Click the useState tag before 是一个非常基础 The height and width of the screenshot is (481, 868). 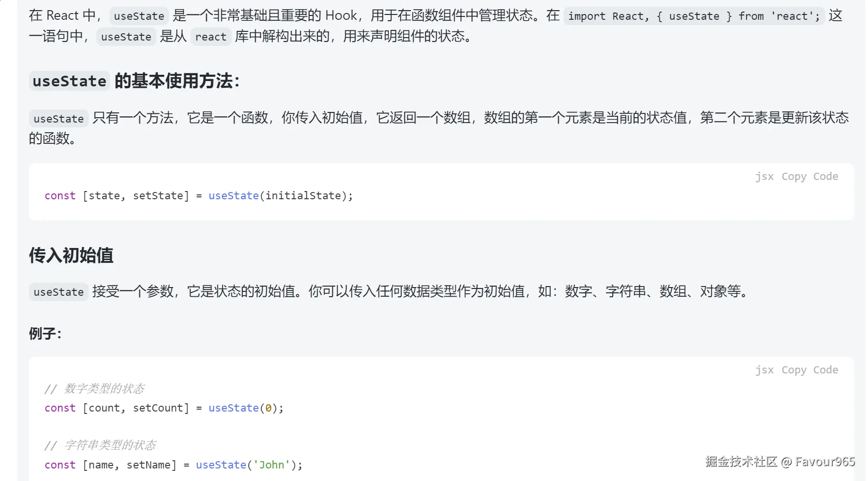point(139,16)
